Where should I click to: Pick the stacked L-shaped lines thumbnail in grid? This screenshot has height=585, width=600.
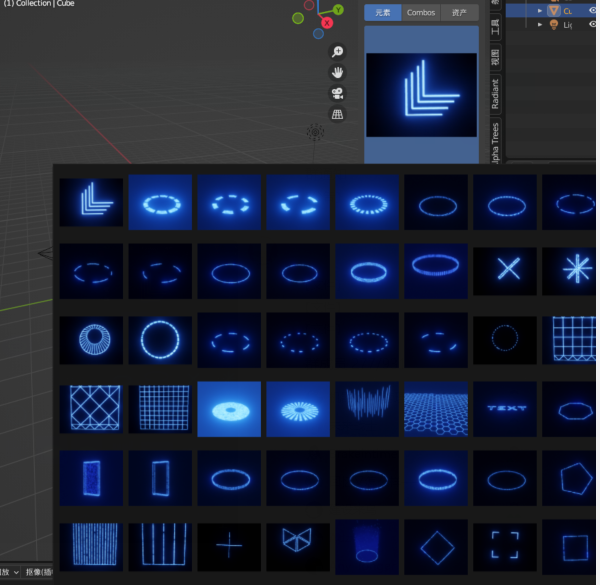[91, 202]
